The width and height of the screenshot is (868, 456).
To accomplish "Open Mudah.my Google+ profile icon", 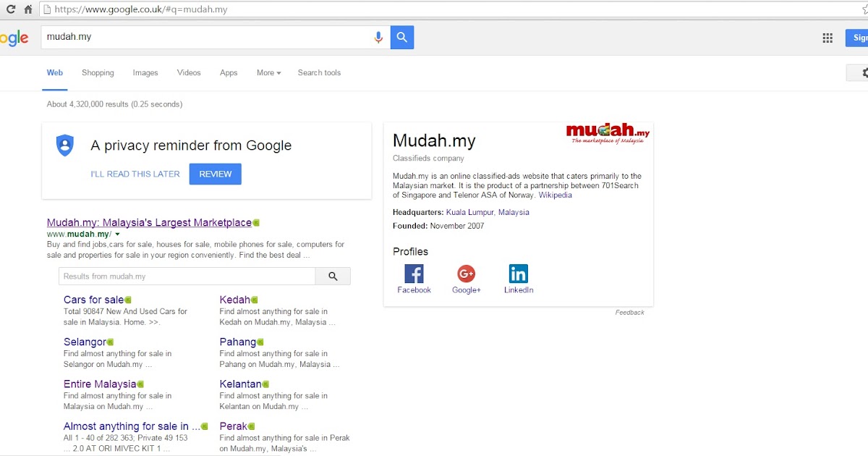I will 466,274.
